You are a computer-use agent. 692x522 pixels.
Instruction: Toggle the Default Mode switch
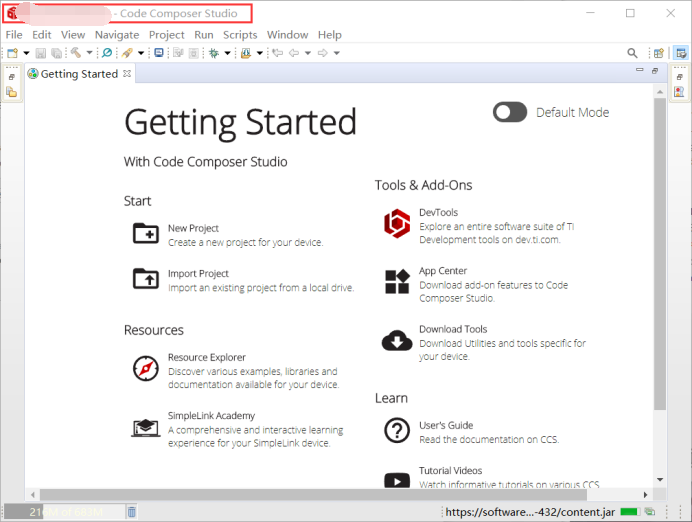[510, 112]
